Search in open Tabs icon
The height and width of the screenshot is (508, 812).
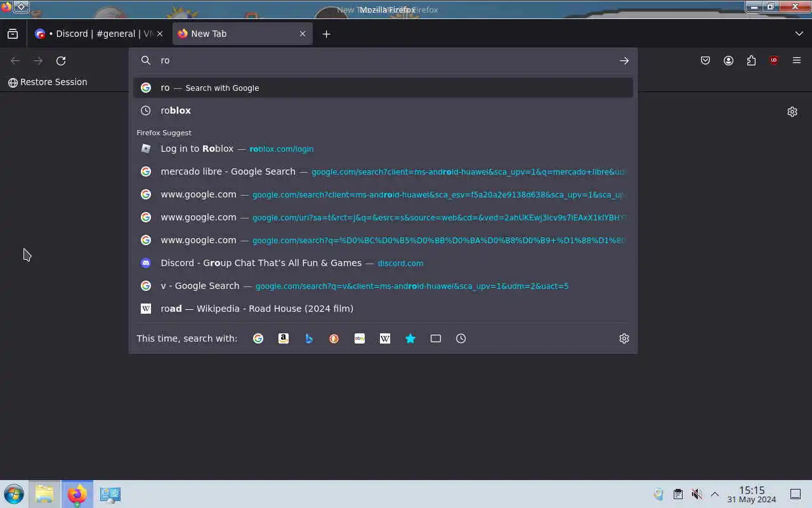[x=436, y=338]
